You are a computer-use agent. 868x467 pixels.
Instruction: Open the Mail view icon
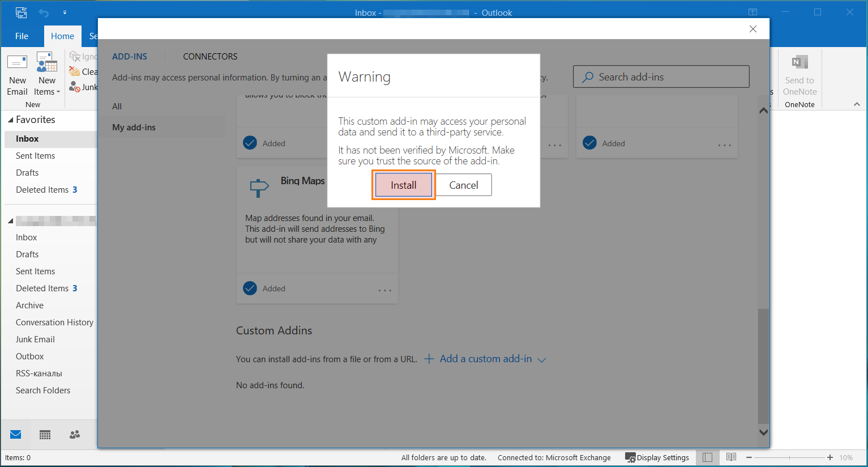click(16, 435)
